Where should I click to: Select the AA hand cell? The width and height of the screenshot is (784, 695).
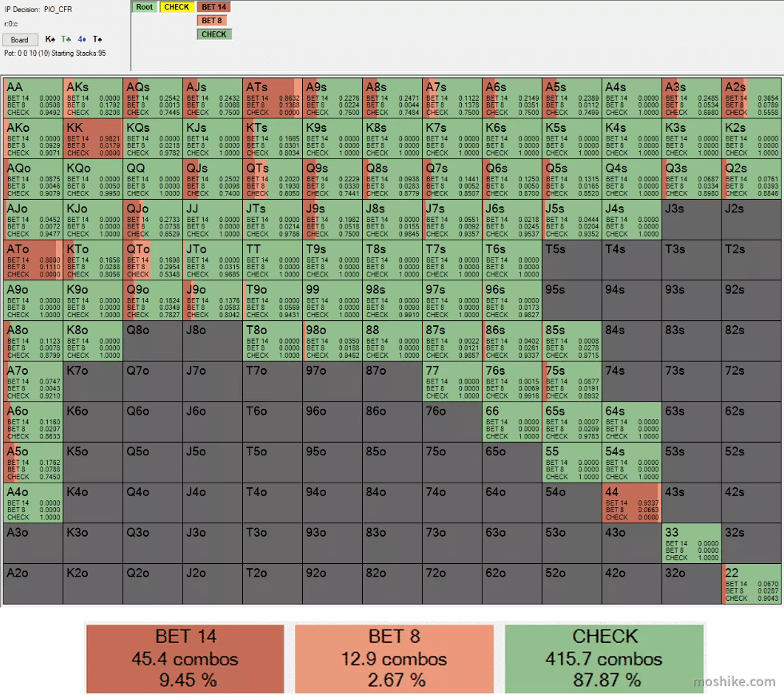(34, 98)
